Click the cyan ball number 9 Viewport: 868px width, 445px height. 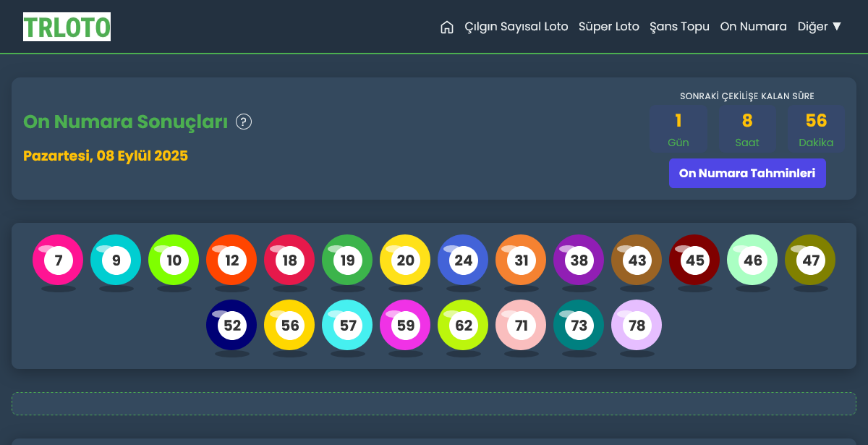(116, 260)
